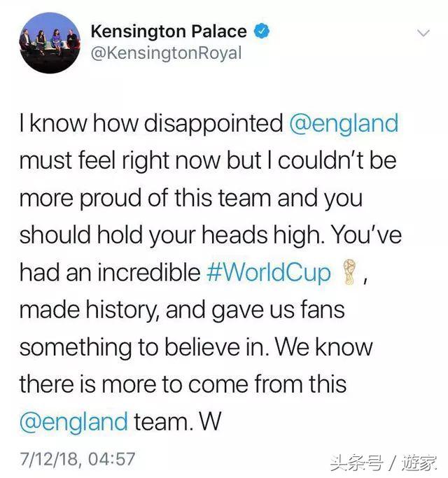
Task: Open the Kensington Palace profile picture
Action: click(49, 43)
